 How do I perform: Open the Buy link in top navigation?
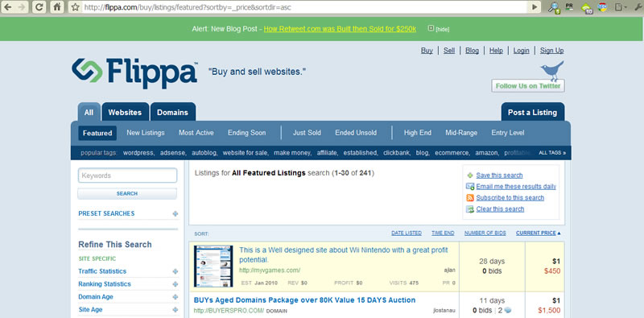427,51
